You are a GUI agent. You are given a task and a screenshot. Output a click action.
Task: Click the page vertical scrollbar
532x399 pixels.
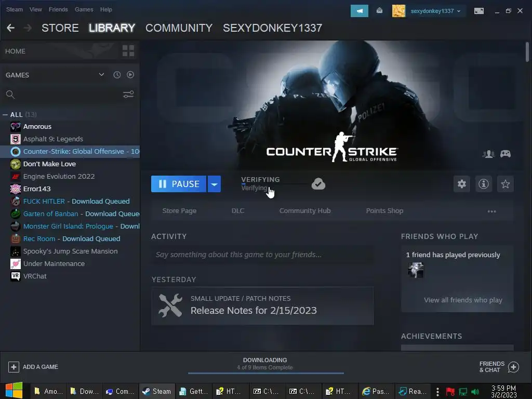click(x=527, y=51)
